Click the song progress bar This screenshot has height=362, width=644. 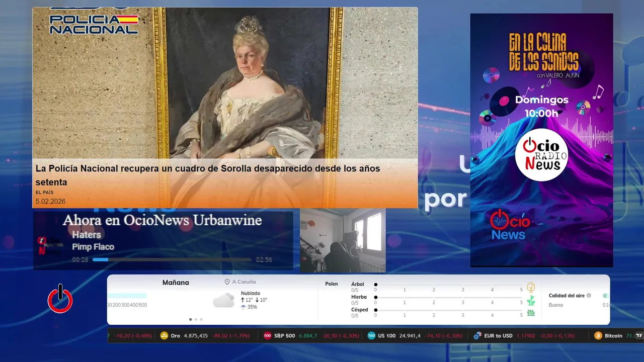coord(172,260)
